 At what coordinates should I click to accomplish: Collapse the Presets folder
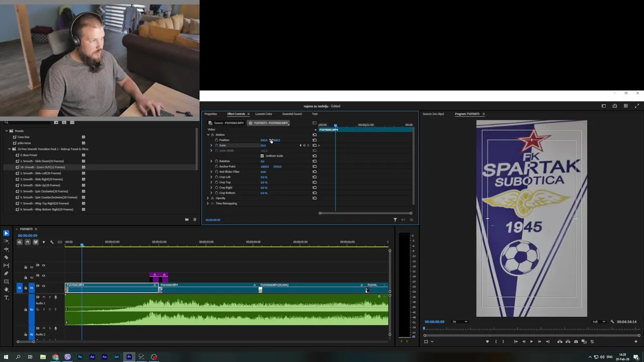(7, 131)
